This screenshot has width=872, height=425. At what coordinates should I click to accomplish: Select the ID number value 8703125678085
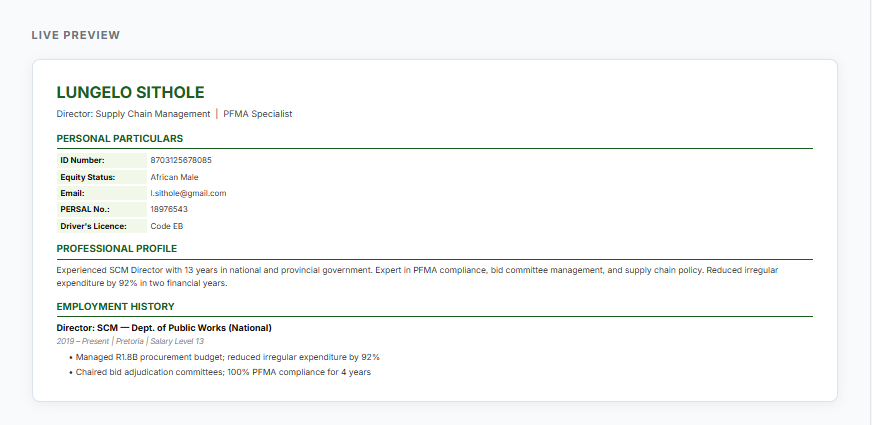(181, 160)
